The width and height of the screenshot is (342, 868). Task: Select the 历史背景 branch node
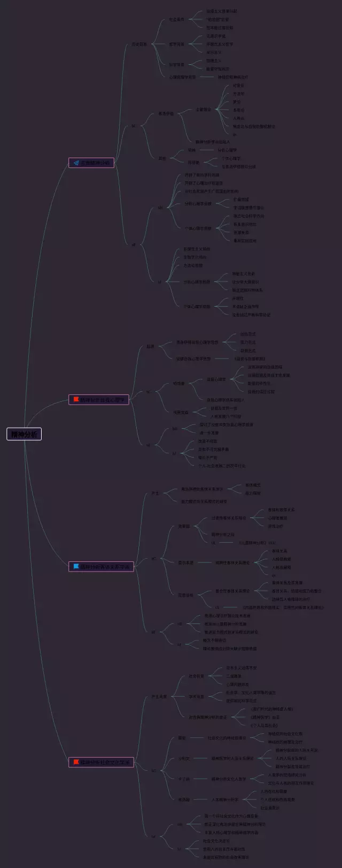(x=139, y=44)
